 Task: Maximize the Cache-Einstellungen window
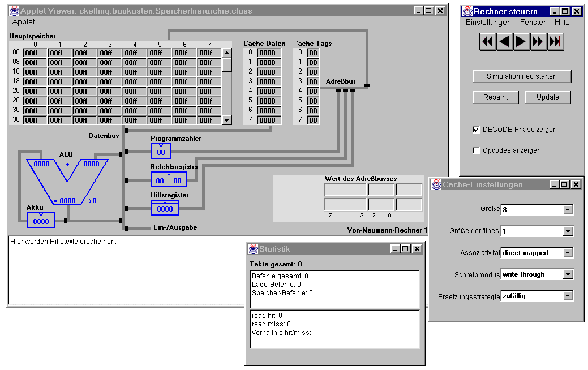click(x=564, y=184)
